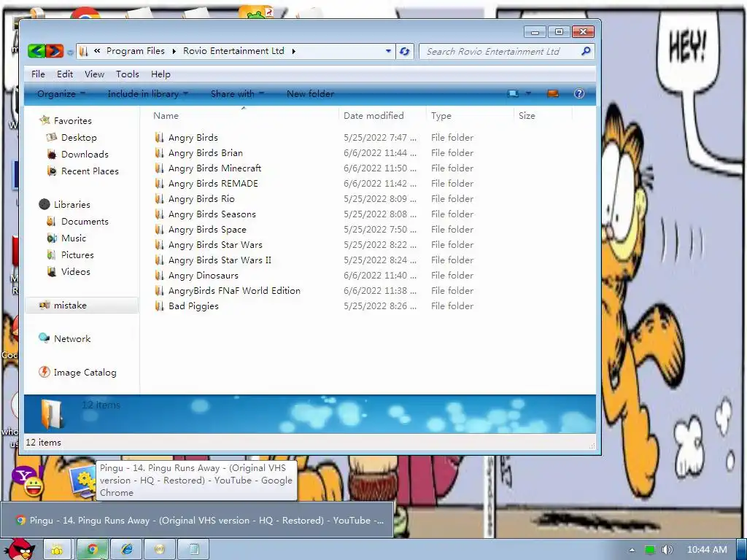Screen dimensions: 747x560
Task: Open the Pictures library
Action: pos(77,254)
